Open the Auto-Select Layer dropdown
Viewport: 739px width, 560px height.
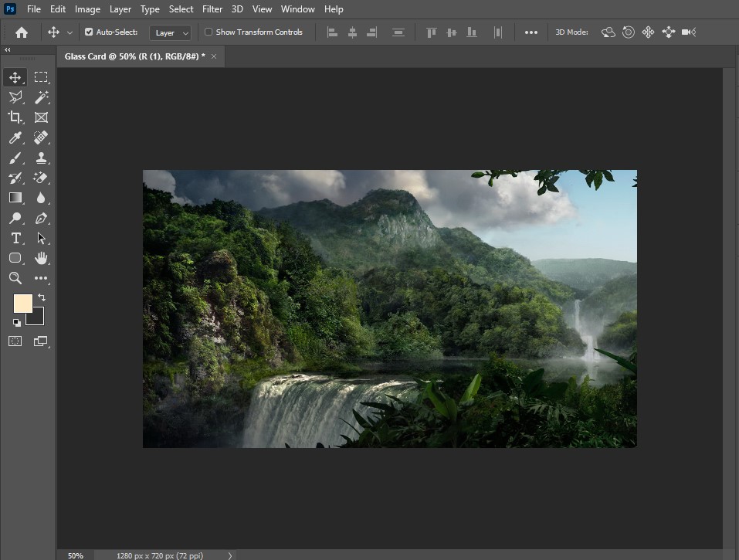pos(170,32)
